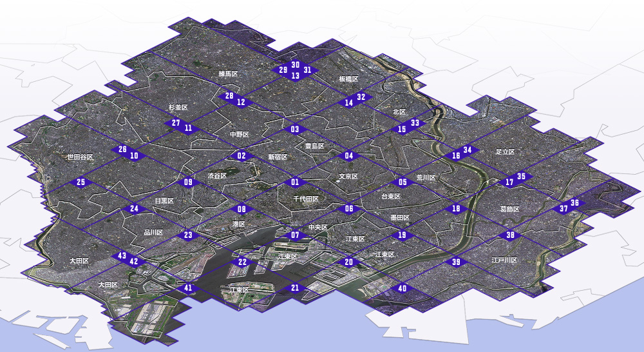The height and width of the screenshot is (352, 644).
Task: Choose tile number 17
Action: point(509,182)
